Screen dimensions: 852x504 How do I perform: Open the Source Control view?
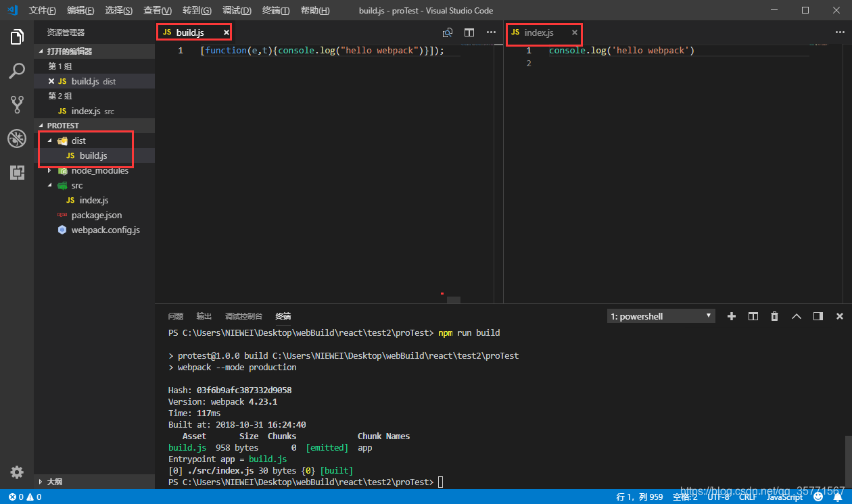[17, 105]
